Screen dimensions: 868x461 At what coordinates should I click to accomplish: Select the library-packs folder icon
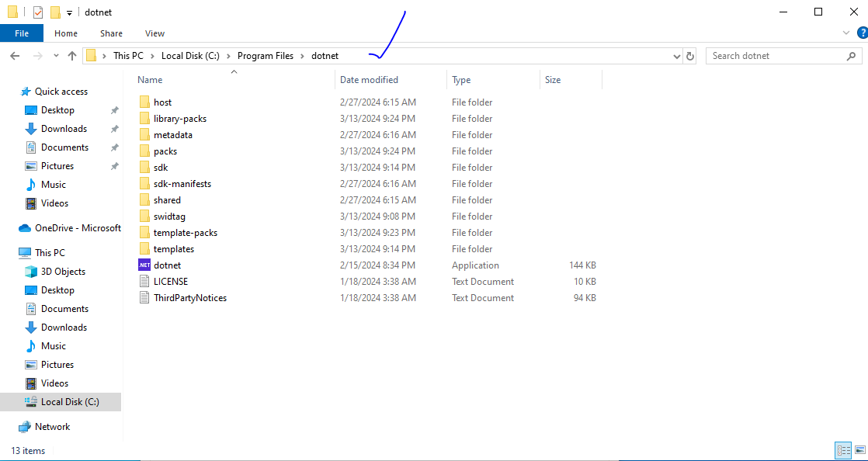(144, 119)
